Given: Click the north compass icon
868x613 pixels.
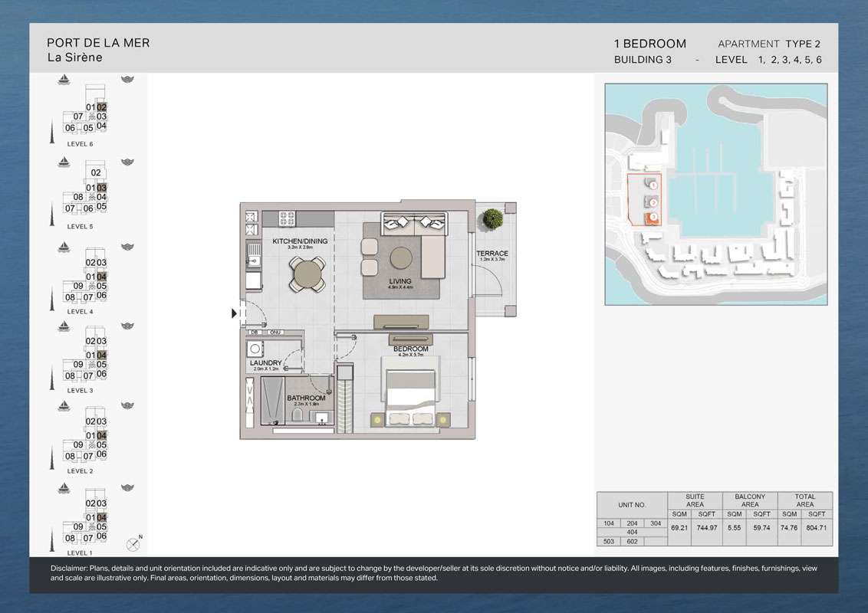Looking at the screenshot, I should 134,544.
